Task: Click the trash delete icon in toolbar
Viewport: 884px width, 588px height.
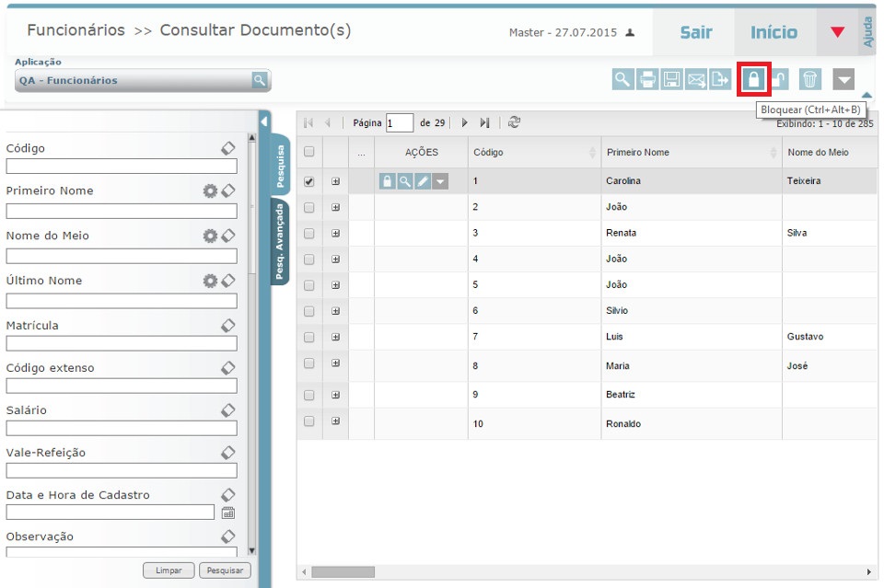Action: pos(808,79)
